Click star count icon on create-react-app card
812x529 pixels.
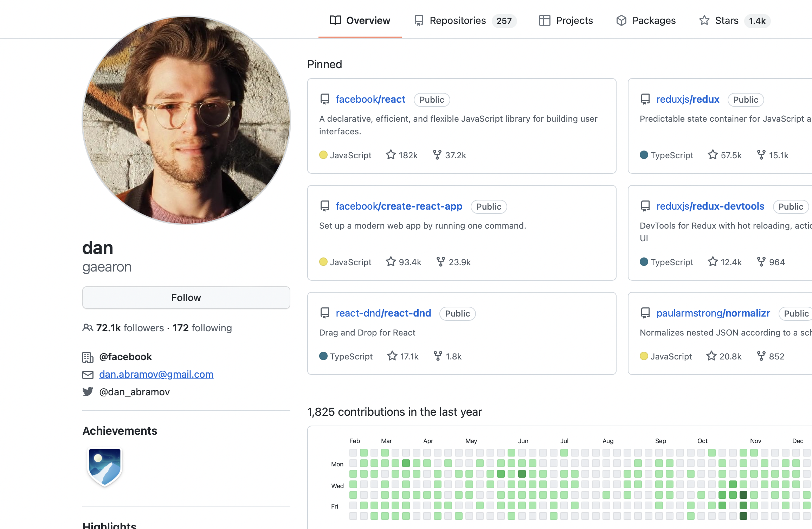tap(391, 262)
